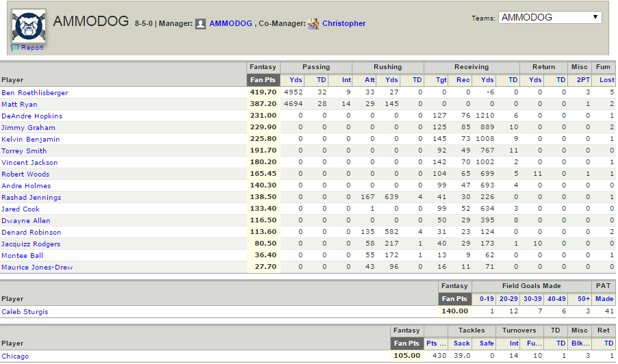Open Jared Cook player page
This screenshot has width=618, height=364.
[x=21, y=209]
